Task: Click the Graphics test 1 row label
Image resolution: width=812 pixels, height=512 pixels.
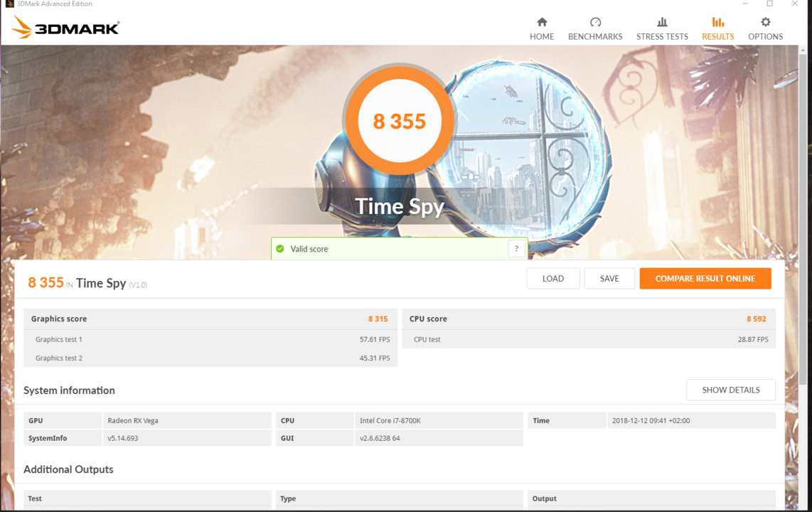Action: [x=58, y=340]
